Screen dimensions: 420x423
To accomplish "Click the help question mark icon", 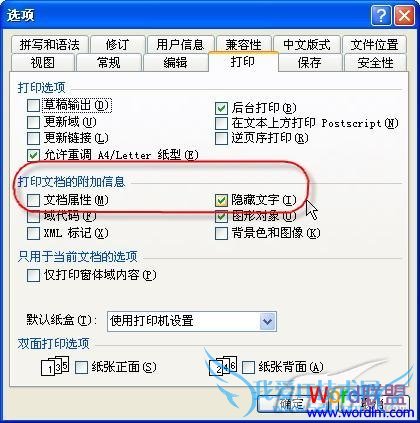I will tap(380, 16).
